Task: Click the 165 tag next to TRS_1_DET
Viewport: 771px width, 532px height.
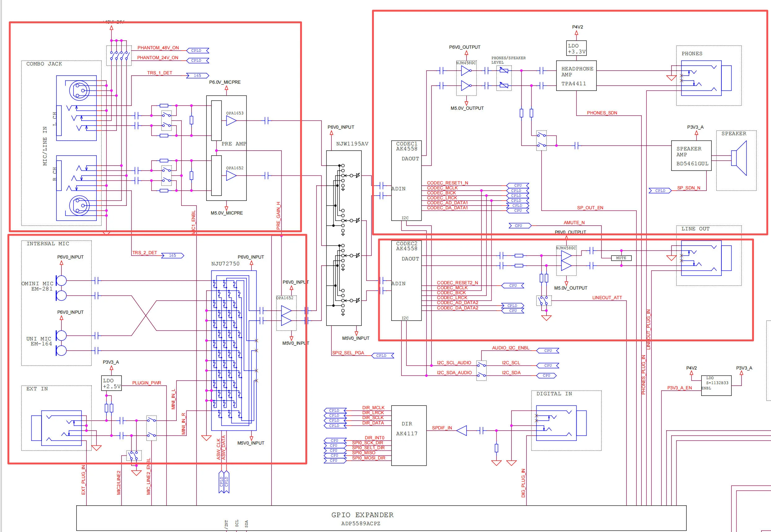Action: (198, 76)
